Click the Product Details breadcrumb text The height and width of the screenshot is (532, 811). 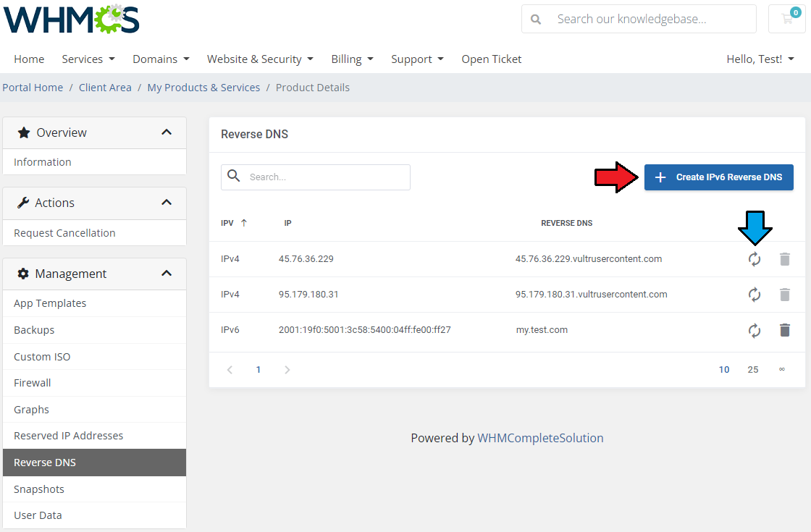coord(312,88)
